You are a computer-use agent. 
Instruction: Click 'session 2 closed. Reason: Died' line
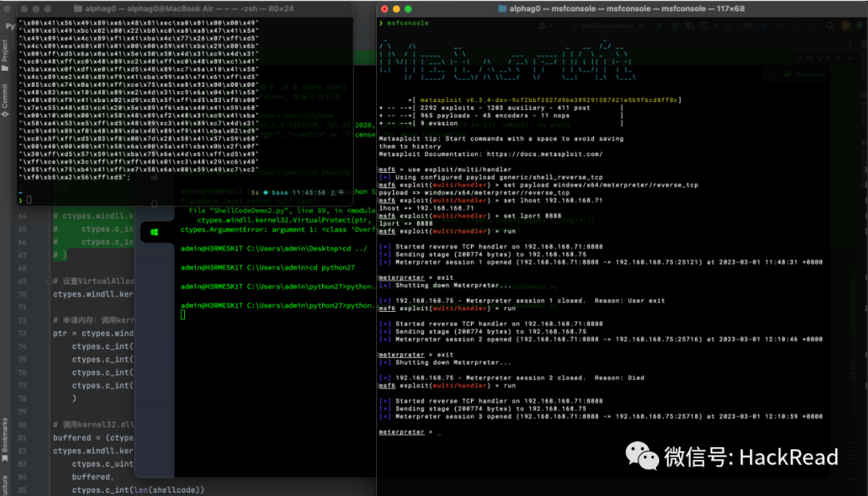[511, 378]
